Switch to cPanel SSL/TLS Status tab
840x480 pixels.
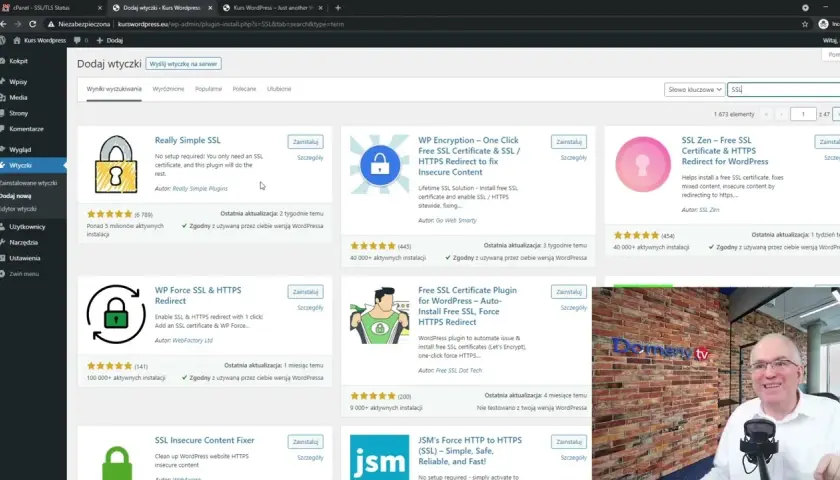tap(52, 8)
